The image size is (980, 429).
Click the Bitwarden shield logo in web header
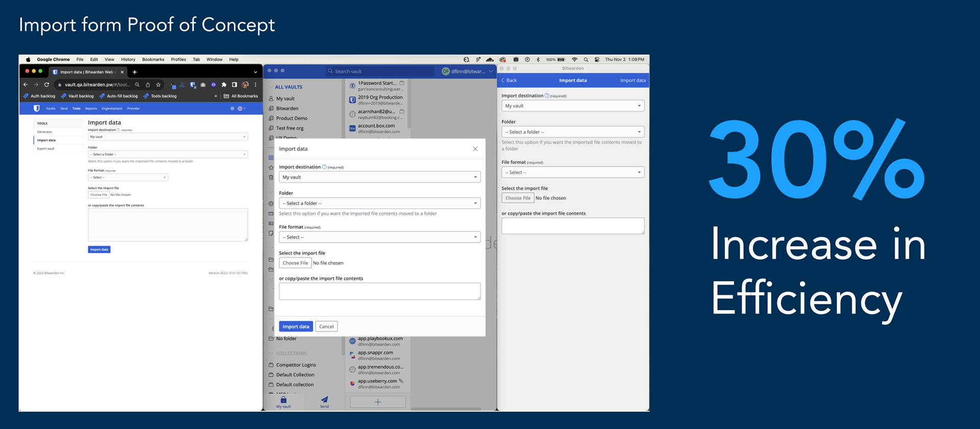click(x=36, y=108)
